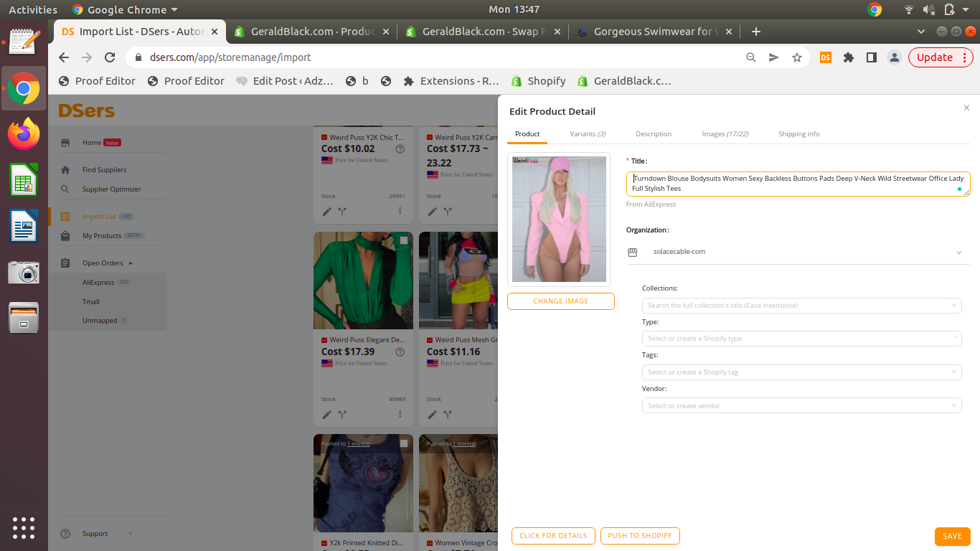Open the Collections dropdown

pyautogui.click(x=801, y=306)
